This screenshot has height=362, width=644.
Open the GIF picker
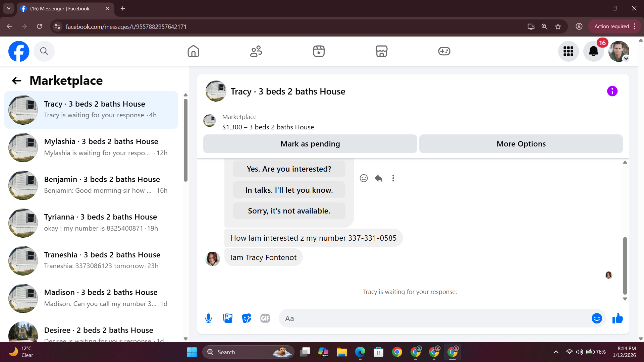[x=265, y=318]
